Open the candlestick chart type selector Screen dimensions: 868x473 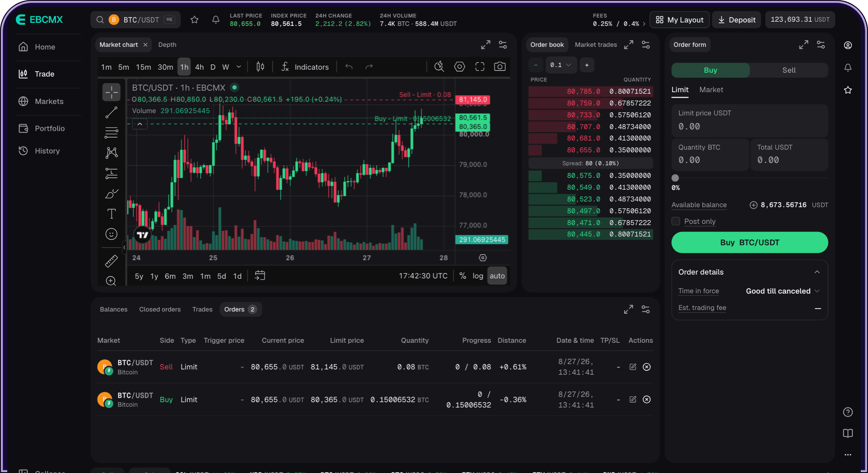260,67
